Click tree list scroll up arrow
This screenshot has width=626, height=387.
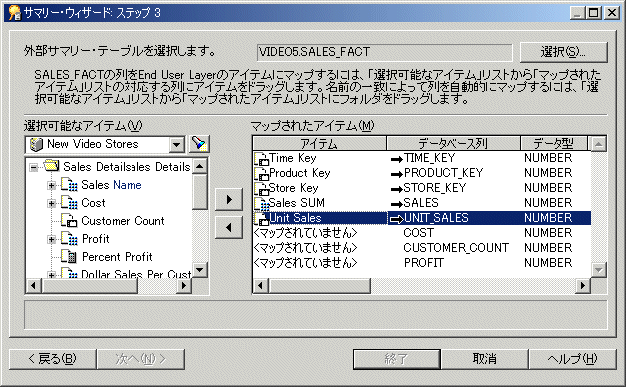200,166
